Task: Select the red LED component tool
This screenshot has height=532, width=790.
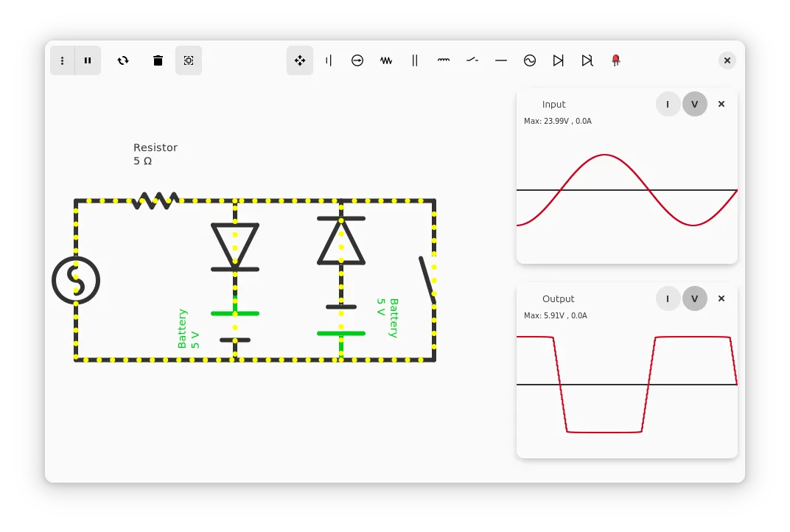Action: tap(615, 60)
